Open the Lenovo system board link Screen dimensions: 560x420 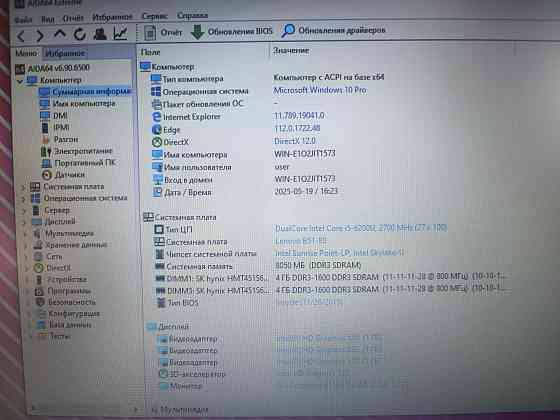coord(301,241)
